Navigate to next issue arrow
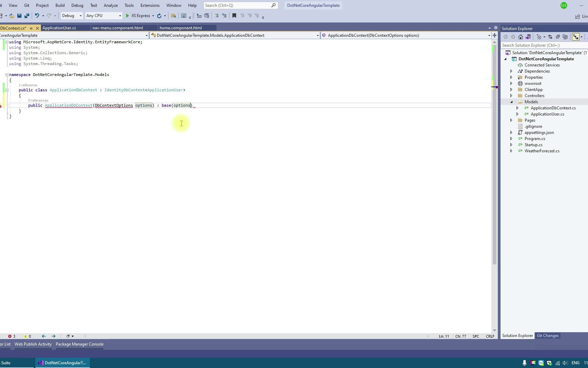 click(53, 336)
